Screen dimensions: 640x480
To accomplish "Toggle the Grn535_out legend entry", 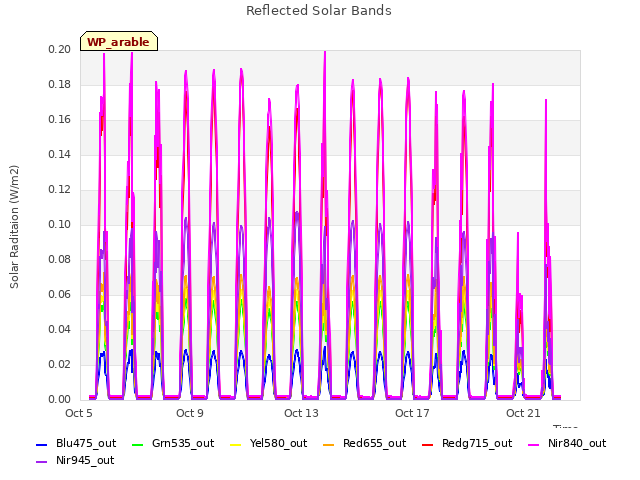I will tap(173, 444).
